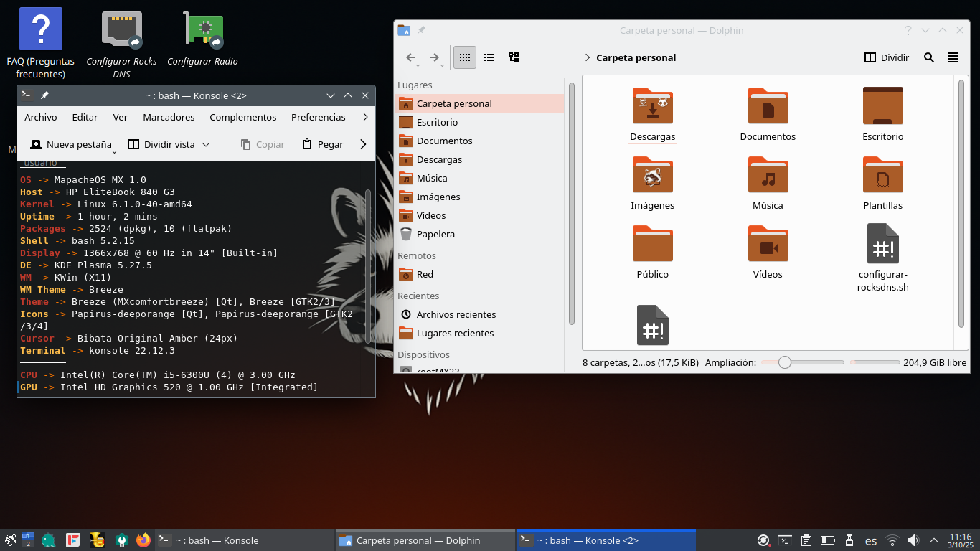Open the Dolphin hamburger menu
980x551 pixels.
(x=953, y=57)
